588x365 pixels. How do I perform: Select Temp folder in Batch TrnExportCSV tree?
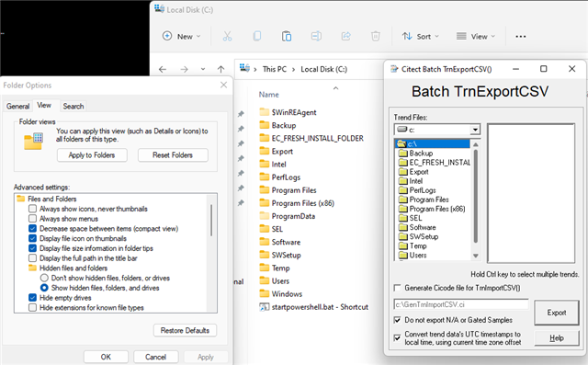(413, 246)
